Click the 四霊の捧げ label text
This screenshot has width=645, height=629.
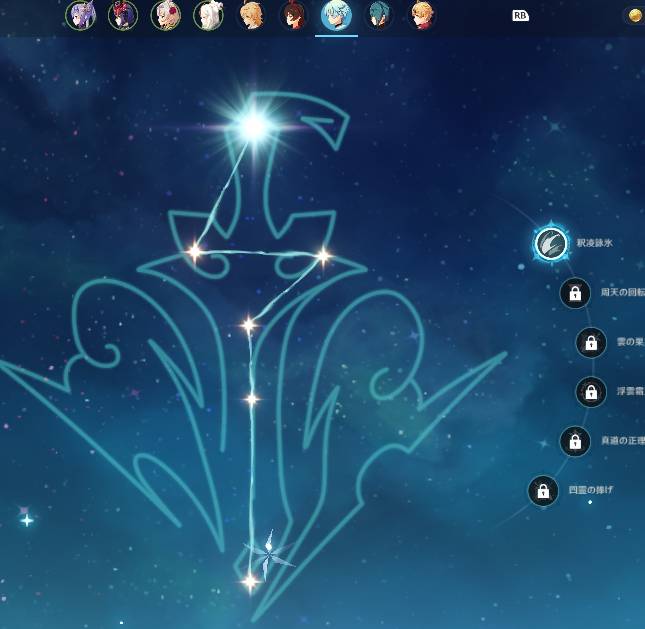591,490
